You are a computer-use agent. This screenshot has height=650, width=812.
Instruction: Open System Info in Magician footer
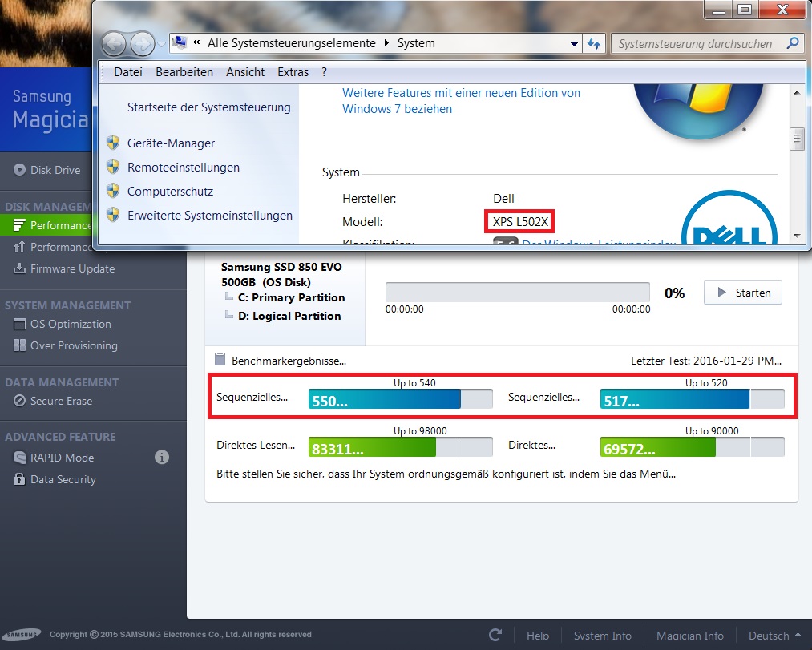[x=602, y=636]
